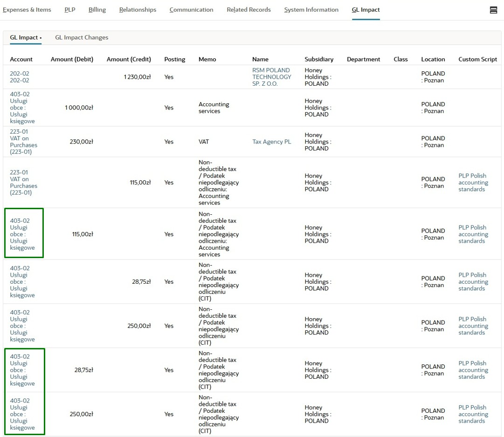Go to the Relationships tab
Screen dimensions: 504x437
(x=138, y=10)
